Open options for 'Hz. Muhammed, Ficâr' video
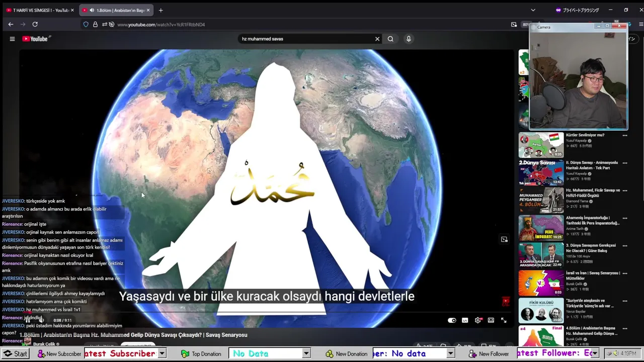The image size is (644, 362). tap(625, 191)
